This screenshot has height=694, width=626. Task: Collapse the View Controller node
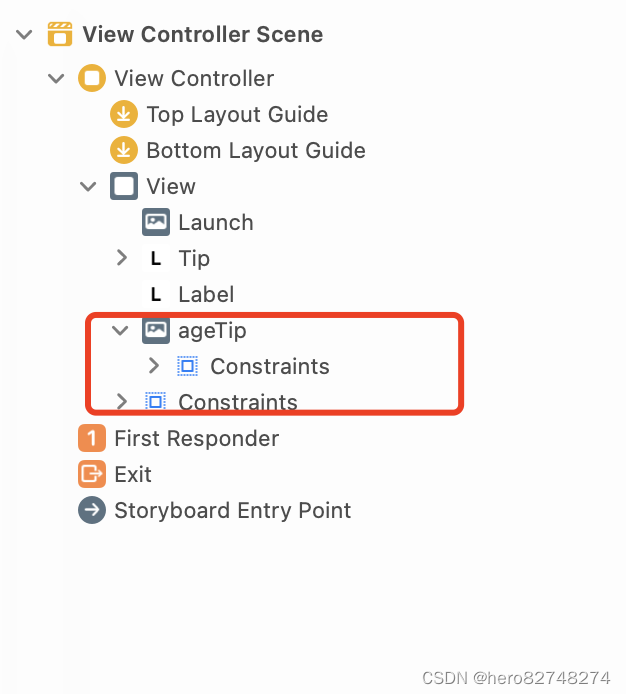pos(56,79)
